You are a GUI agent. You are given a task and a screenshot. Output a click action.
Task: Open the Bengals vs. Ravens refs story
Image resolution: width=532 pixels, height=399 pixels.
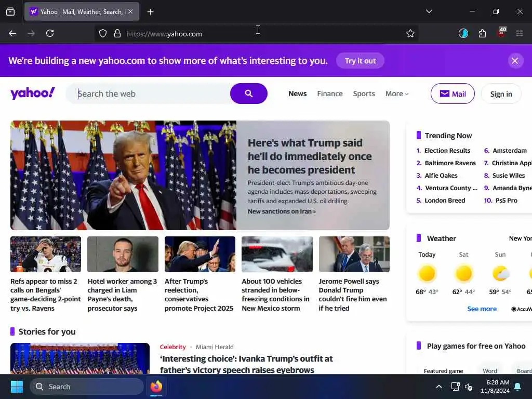pyautogui.click(x=46, y=295)
